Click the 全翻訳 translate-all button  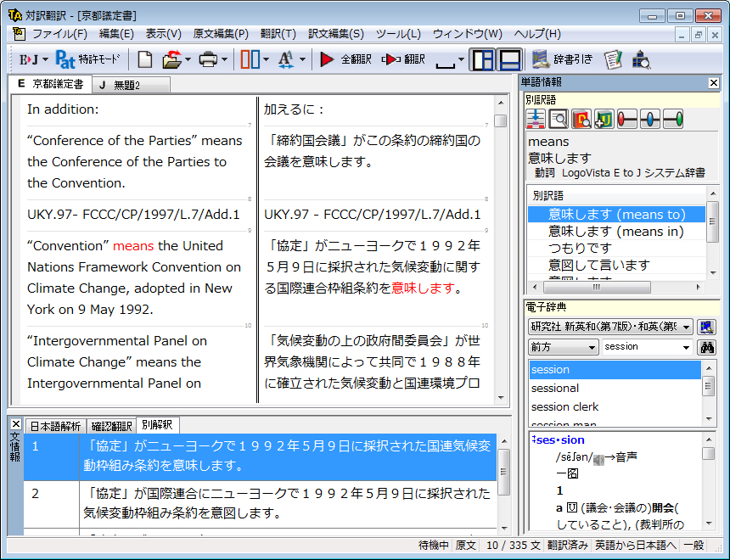coord(346,59)
